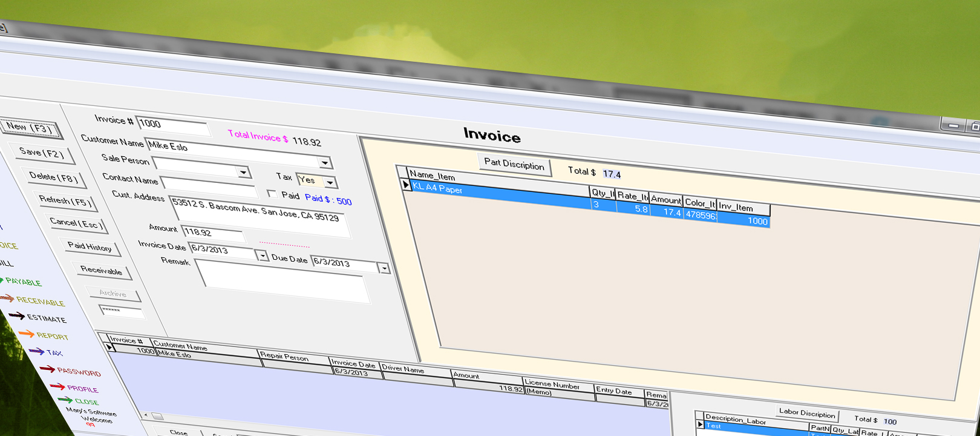The image size is (980, 436).
Task: Select the row marker of KL A4 Paper
Action: pyautogui.click(x=407, y=185)
